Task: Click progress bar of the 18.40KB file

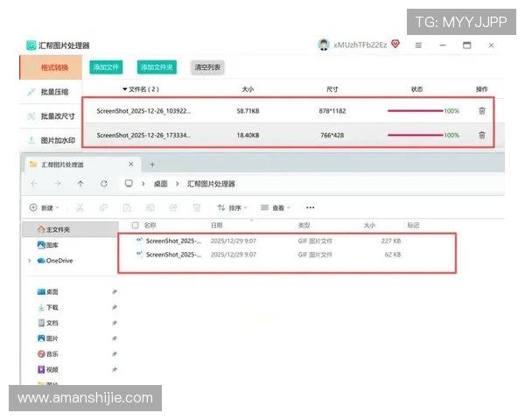Action: click(x=415, y=135)
